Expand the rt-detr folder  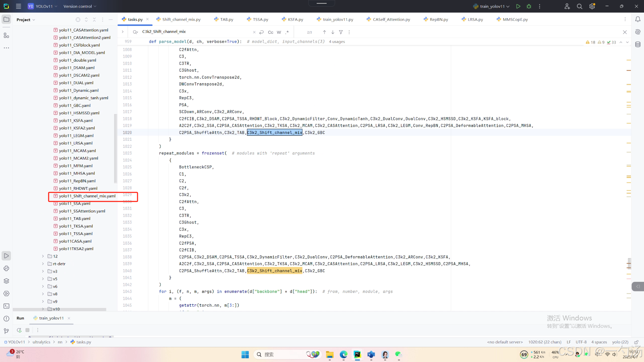[x=43, y=264]
